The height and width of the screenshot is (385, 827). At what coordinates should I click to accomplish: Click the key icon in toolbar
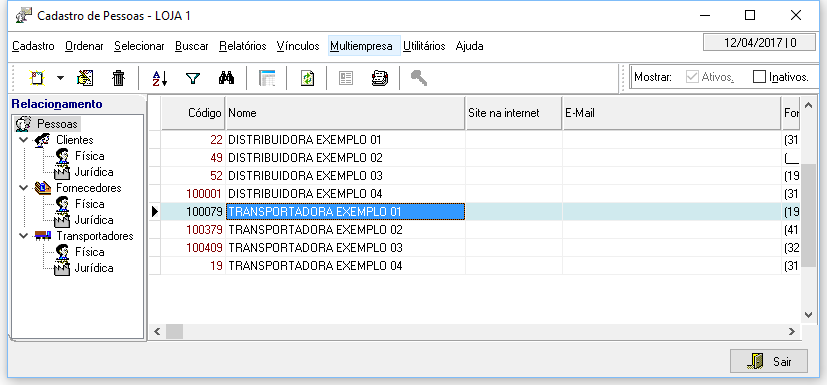[418, 79]
